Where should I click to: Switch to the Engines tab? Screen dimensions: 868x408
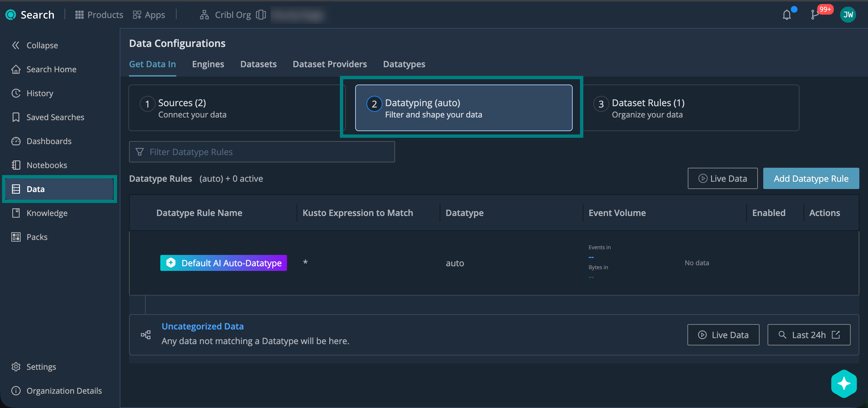tap(208, 64)
